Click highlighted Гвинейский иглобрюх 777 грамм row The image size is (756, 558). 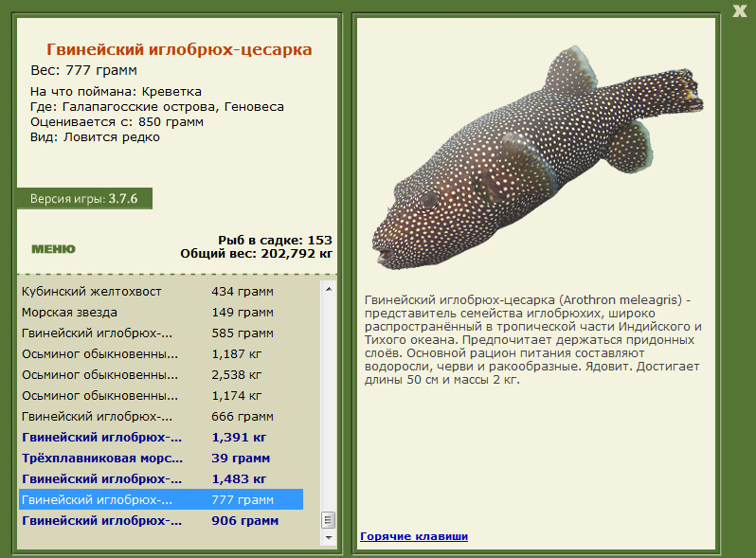(161, 499)
